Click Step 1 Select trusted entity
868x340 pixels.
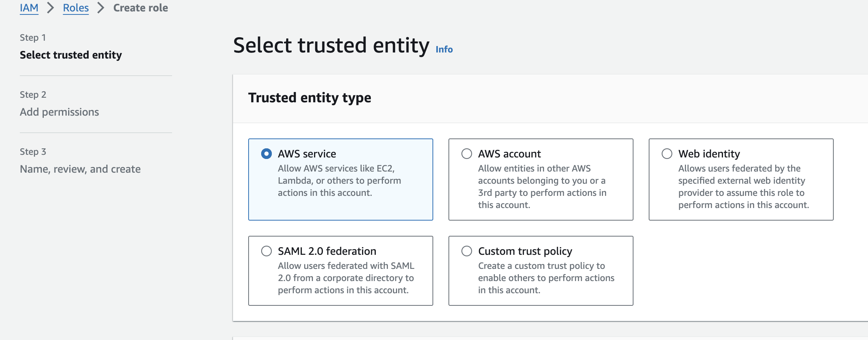[71, 55]
